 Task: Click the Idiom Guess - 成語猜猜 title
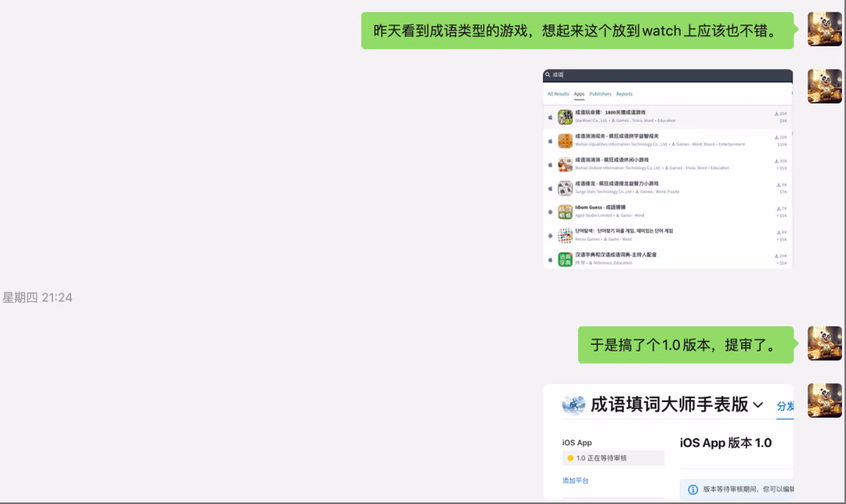coord(601,207)
